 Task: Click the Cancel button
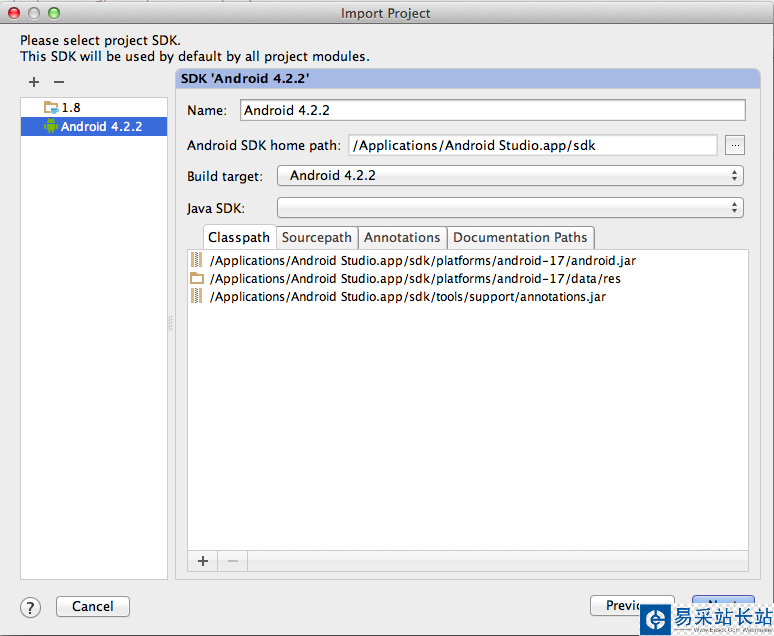pos(93,606)
